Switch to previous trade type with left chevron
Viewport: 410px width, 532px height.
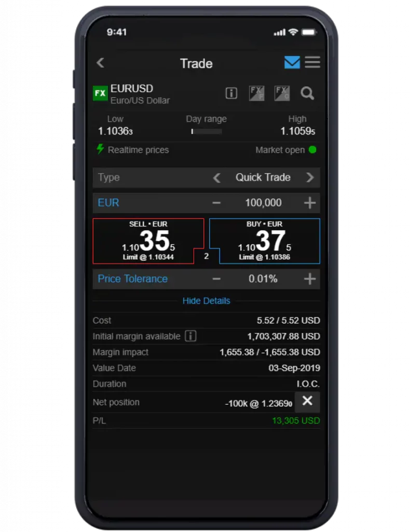[x=217, y=178]
